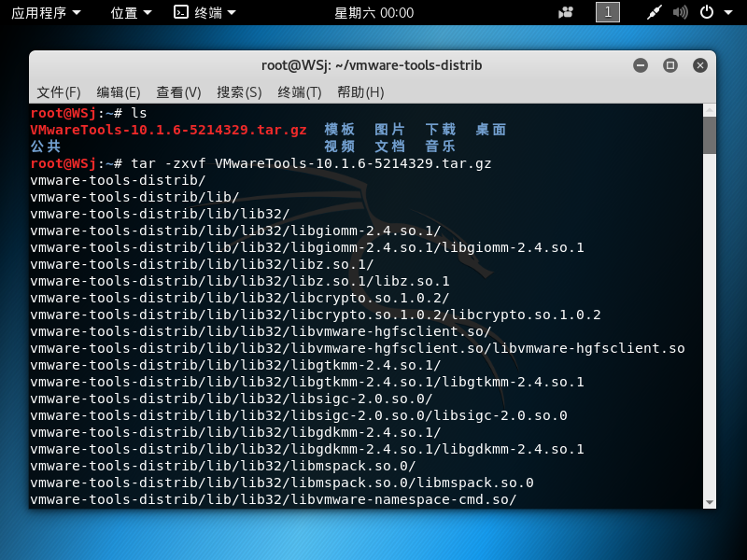Click the 视频 directory name
The image size is (747, 560).
pos(339,147)
